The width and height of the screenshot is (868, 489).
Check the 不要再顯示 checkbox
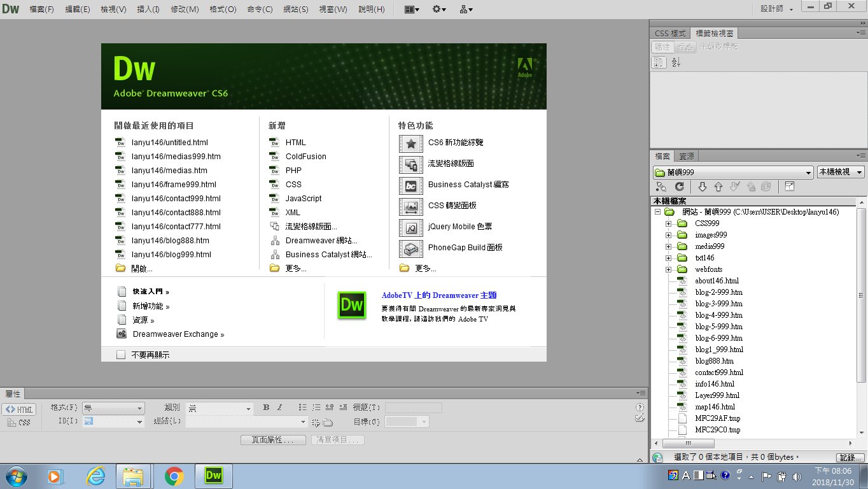121,355
